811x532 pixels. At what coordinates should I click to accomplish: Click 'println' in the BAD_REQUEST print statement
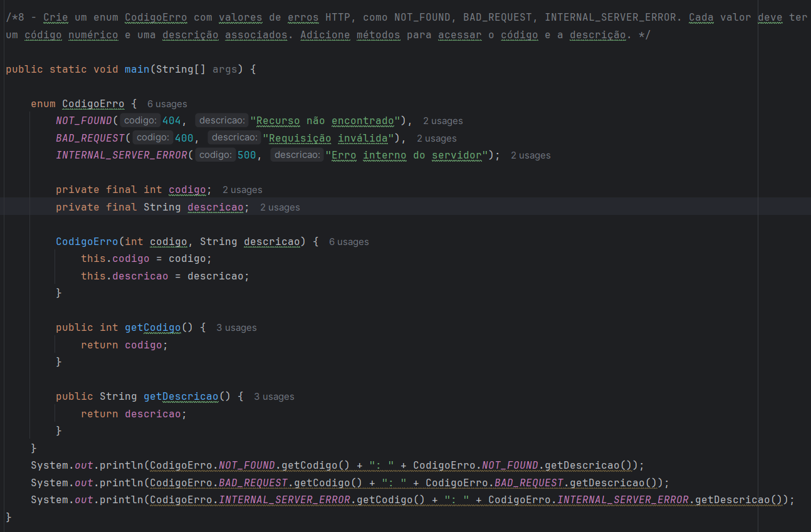coord(122,483)
